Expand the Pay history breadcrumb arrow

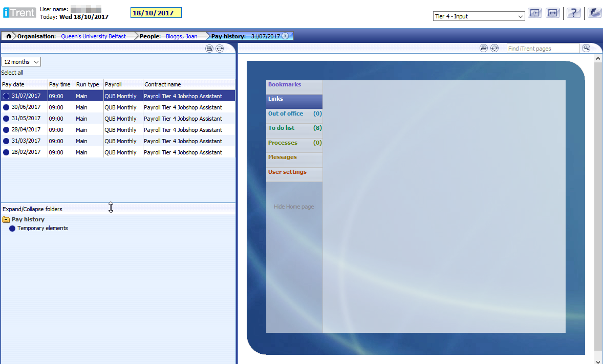[285, 36]
